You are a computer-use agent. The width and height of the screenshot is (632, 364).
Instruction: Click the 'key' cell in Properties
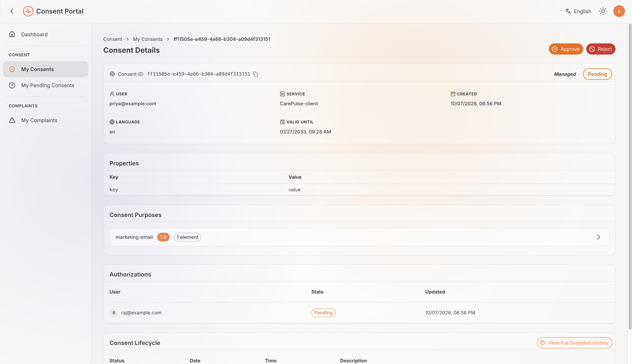coord(114,190)
